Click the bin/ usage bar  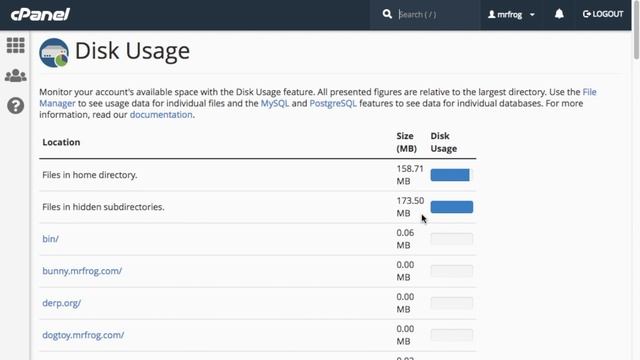click(x=451, y=239)
